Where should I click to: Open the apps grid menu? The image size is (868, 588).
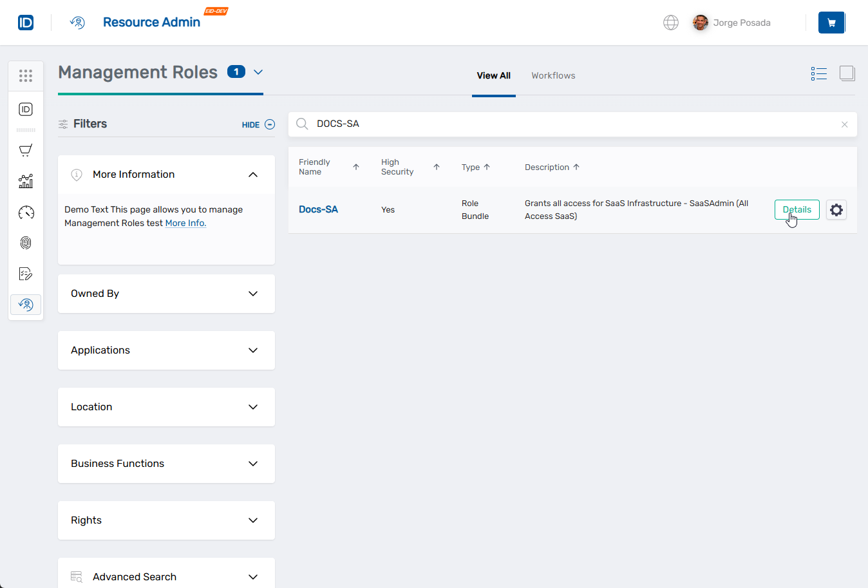(26, 75)
